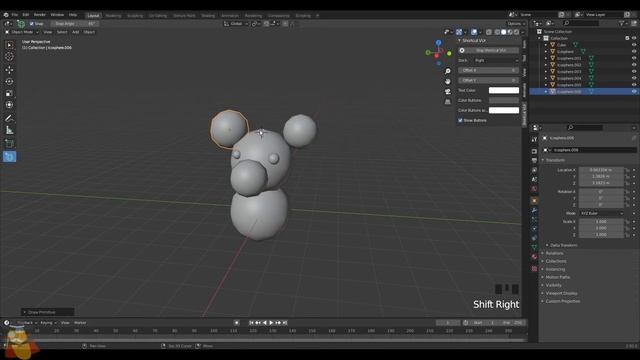Open the Options popover button

pos(515,24)
